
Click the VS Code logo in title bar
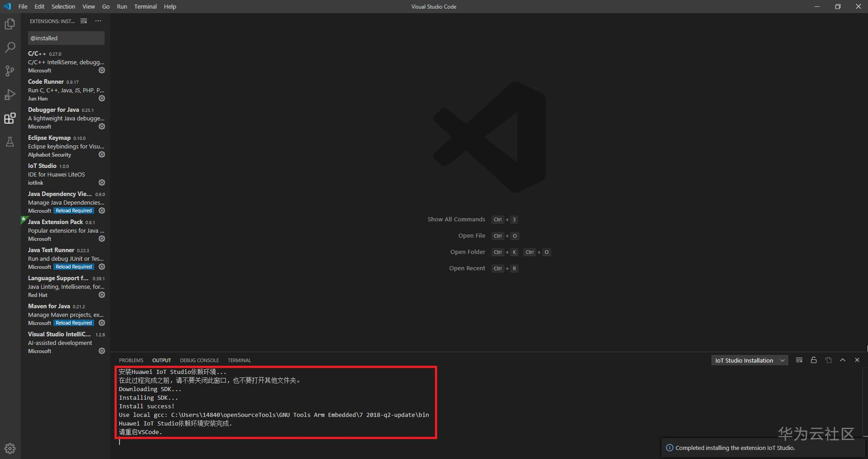coord(7,6)
